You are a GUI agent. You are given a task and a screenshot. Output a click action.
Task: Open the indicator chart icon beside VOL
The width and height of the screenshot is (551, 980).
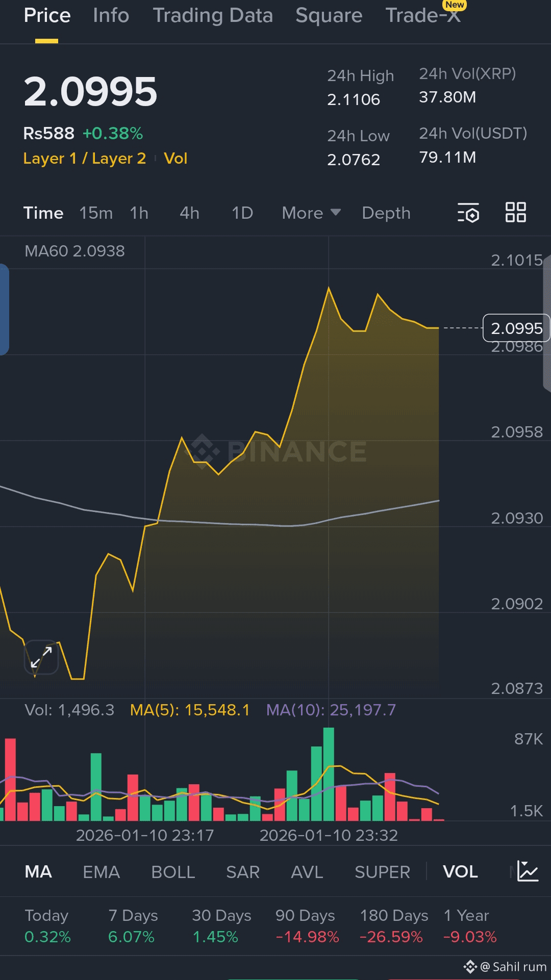(x=528, y=871)
